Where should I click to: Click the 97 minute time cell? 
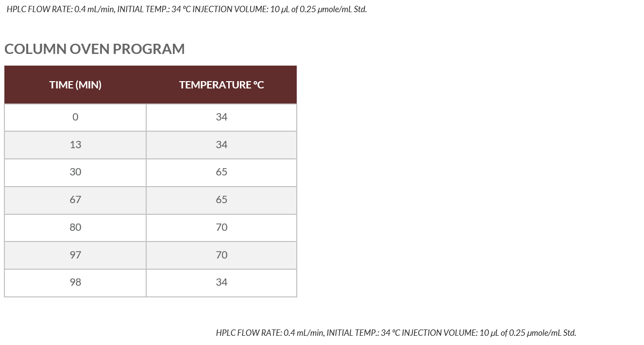75,255
